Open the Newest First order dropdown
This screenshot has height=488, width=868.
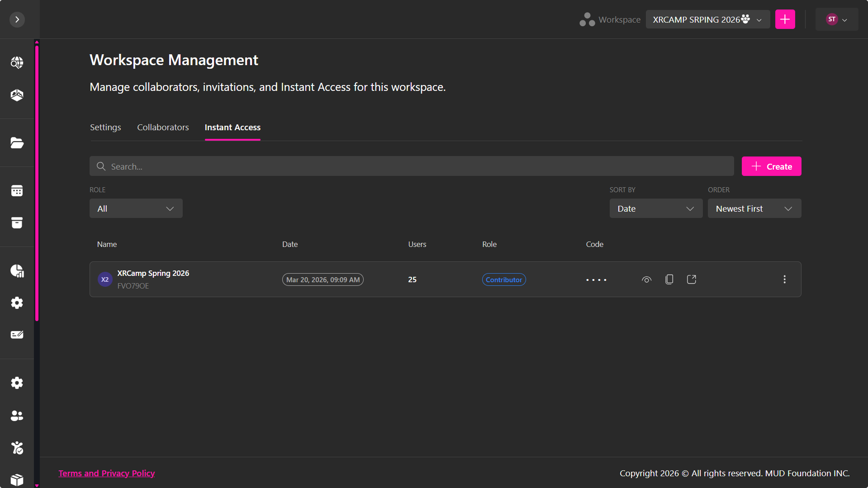click(x=754, y=208)
